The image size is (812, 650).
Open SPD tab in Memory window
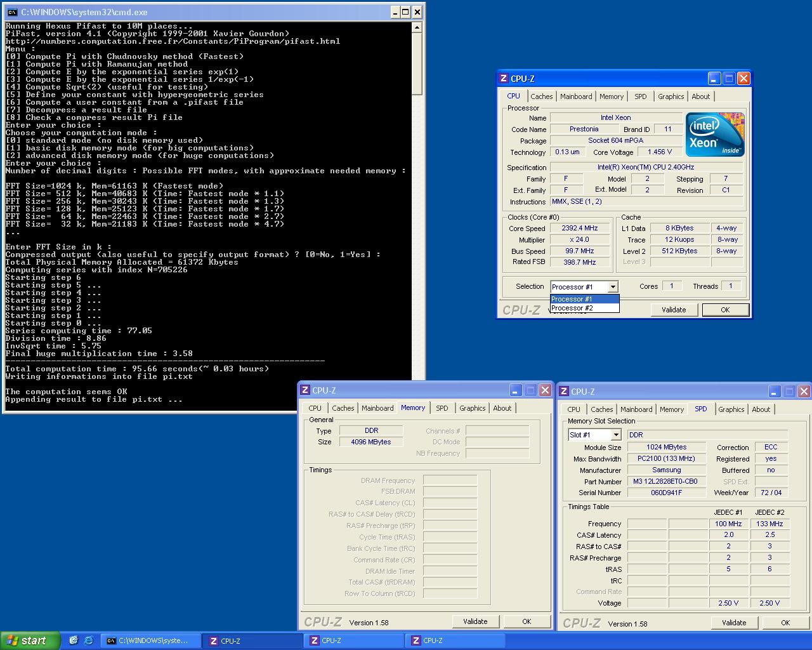pyautogui.click(x=442, y=408)
